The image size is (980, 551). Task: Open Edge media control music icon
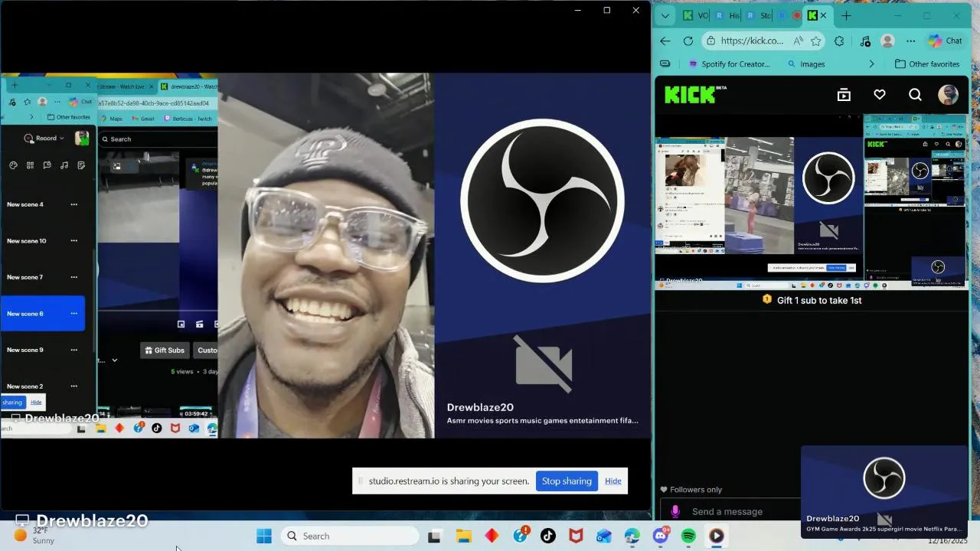(865, 41)
